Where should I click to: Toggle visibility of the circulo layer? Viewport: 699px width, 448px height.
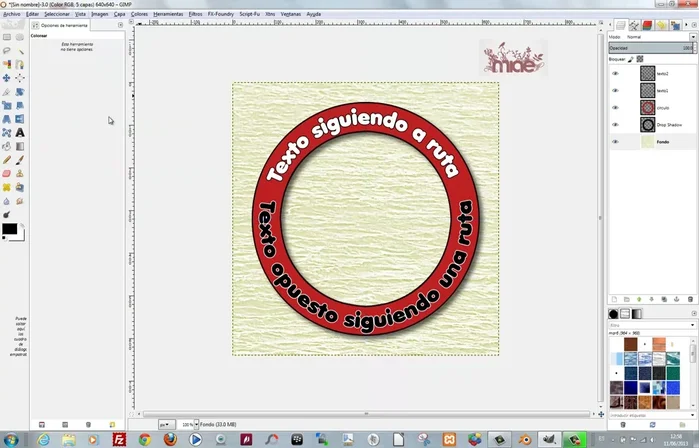[x=615, y=107]
